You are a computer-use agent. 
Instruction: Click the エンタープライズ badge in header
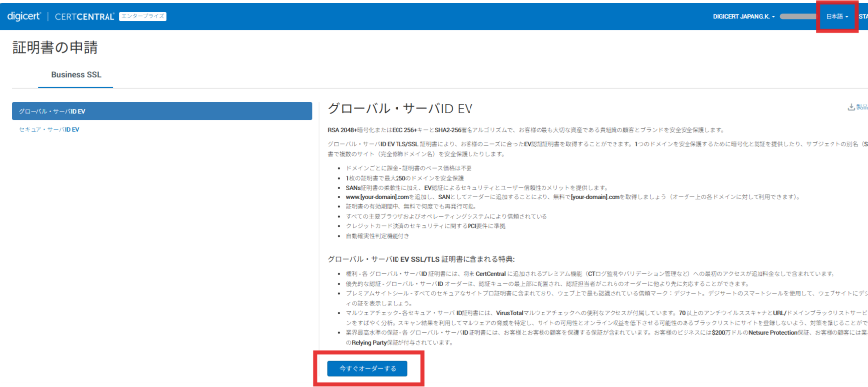click(x=143, y=16)
